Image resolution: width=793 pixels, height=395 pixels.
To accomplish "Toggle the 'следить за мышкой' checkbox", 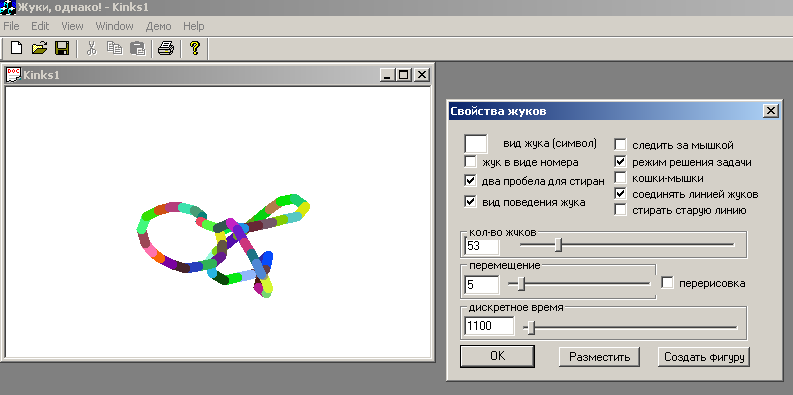I will tap(621, 145).
